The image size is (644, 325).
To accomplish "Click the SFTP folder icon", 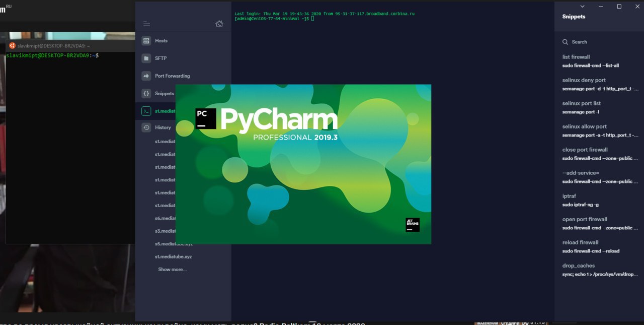I will (146, 58).
